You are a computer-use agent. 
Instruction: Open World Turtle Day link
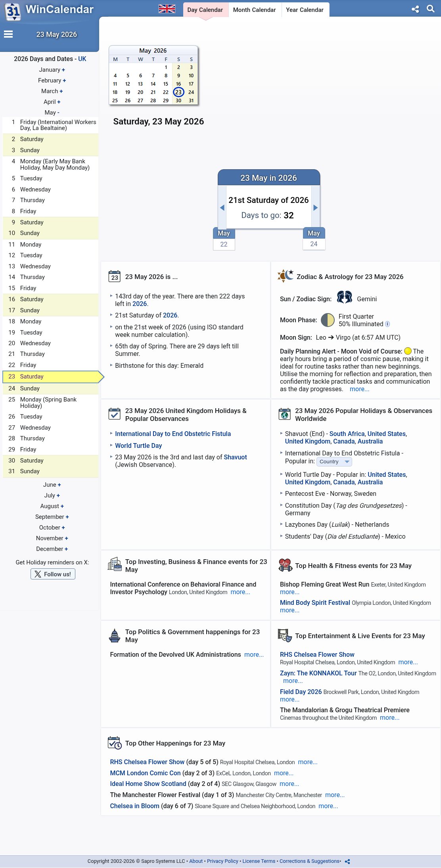138,445
